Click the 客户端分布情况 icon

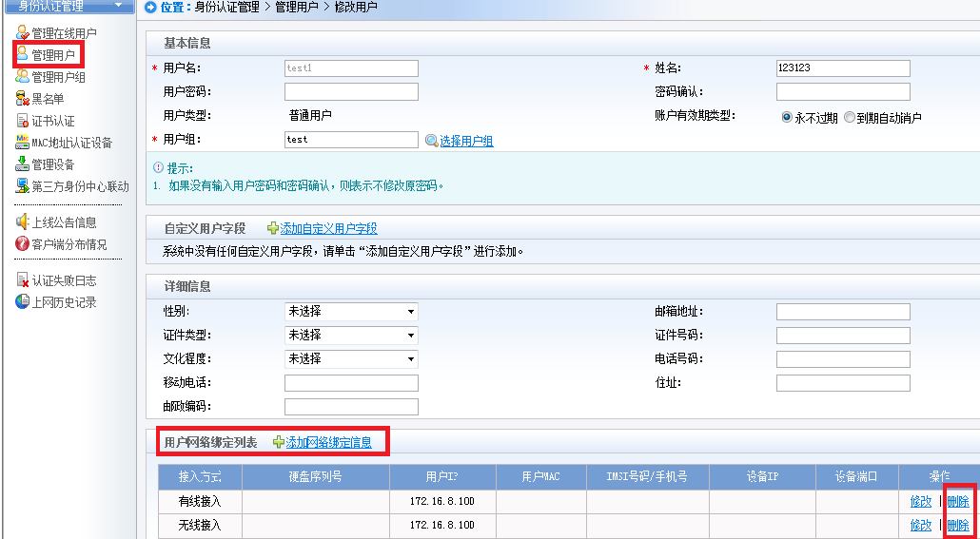coord(23,244)
